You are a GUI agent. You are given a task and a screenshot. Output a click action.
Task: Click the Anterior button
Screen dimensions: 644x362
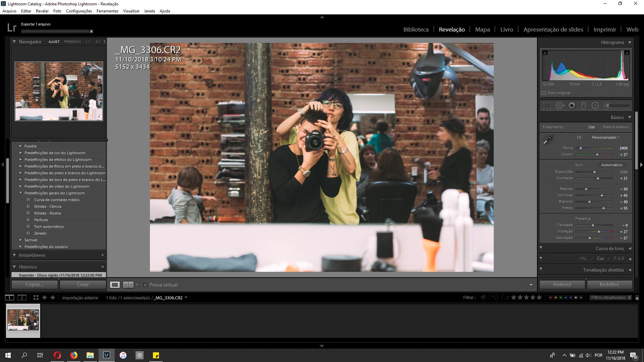coord(562,285)
